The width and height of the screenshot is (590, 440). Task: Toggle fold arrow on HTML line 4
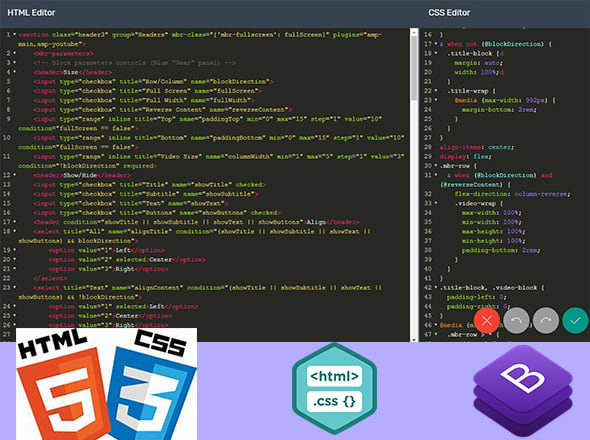pyautogui.click(x=15, y=72)
